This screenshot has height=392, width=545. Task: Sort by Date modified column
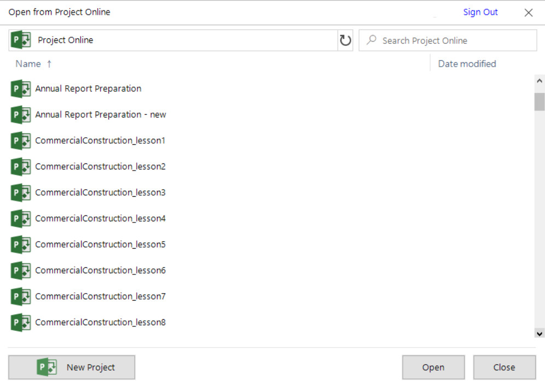467,64
